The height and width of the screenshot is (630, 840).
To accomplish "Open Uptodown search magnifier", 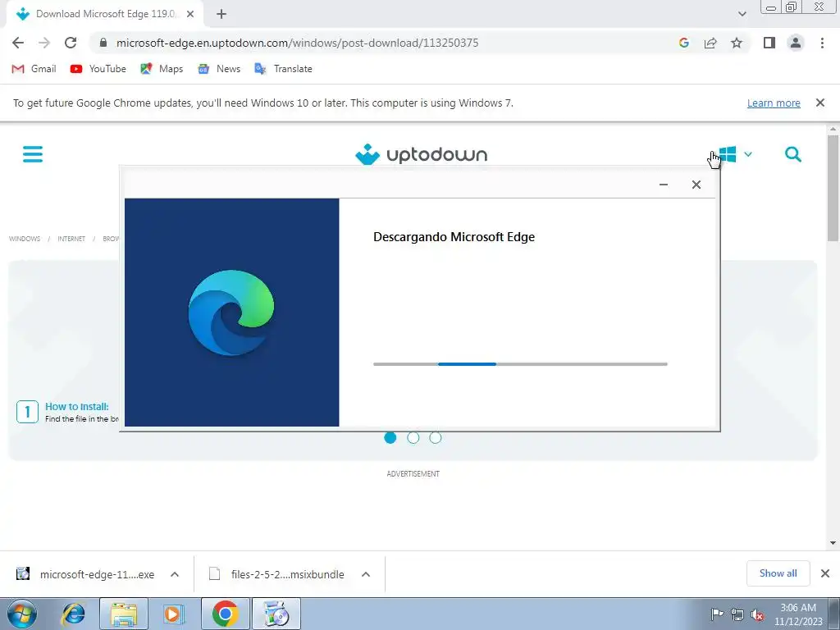I will (793, 154).
